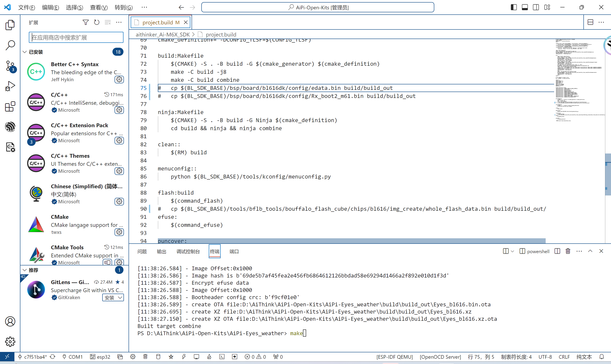This screenshot has width=611, height=364.
Task: Switch to the 调试控制台 tab
Action: click(x=188, y=251)
